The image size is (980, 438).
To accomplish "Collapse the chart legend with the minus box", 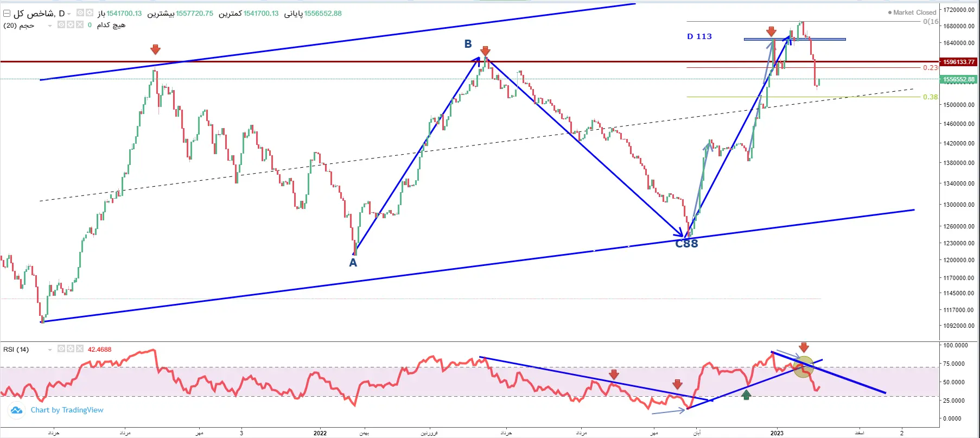I will 7,13.
